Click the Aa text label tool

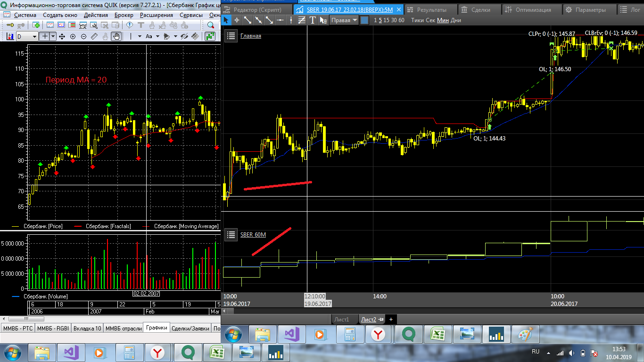tap(149, 36)
